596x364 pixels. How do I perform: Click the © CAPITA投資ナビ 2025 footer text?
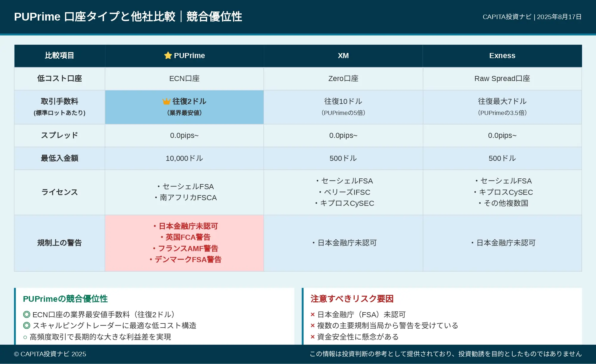[50, 354]
